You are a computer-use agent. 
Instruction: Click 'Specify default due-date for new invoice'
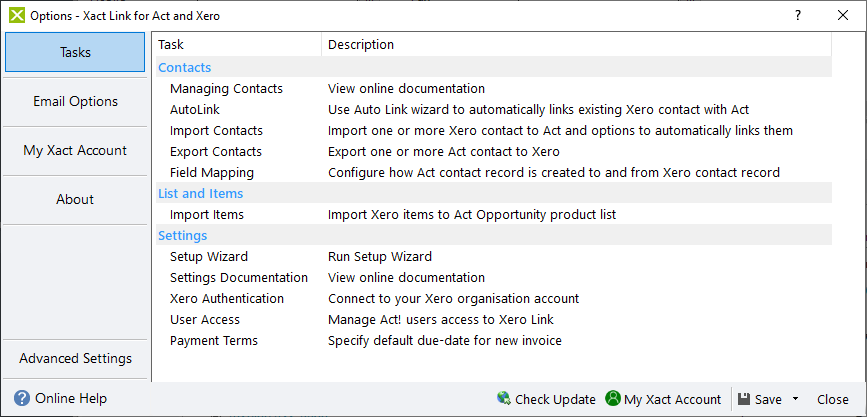click(445, 341)
